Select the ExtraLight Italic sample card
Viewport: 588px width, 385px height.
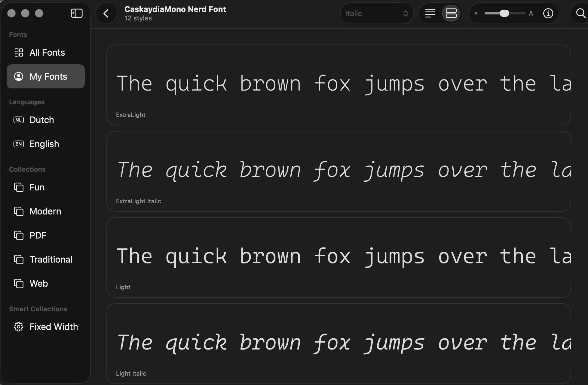(338, 171)
